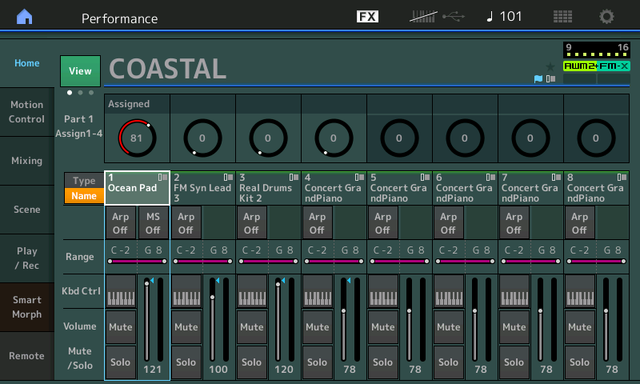Click the COASTAL performance name
The image size is (640, 384).
pyautogui.click(x=167, y=69)
